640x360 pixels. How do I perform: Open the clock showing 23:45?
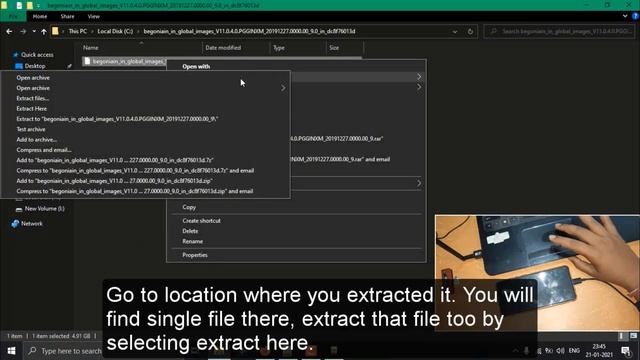point(599,351)
